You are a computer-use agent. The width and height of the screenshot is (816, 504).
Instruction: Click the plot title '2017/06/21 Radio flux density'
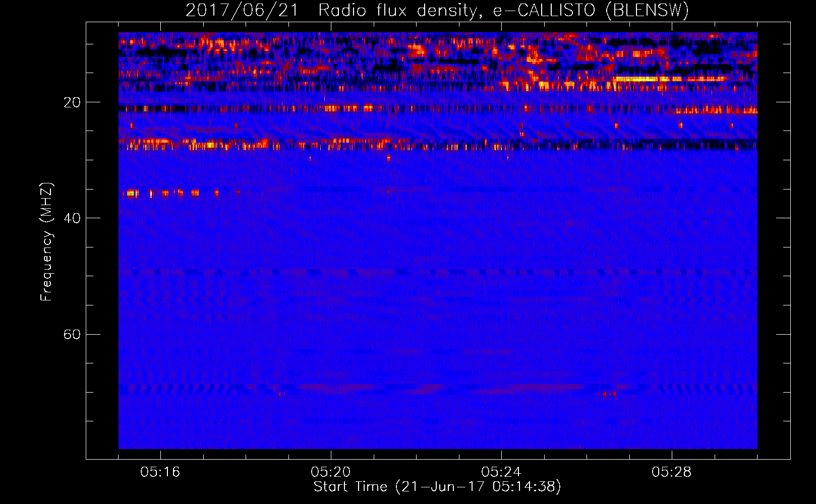point(437,10)
